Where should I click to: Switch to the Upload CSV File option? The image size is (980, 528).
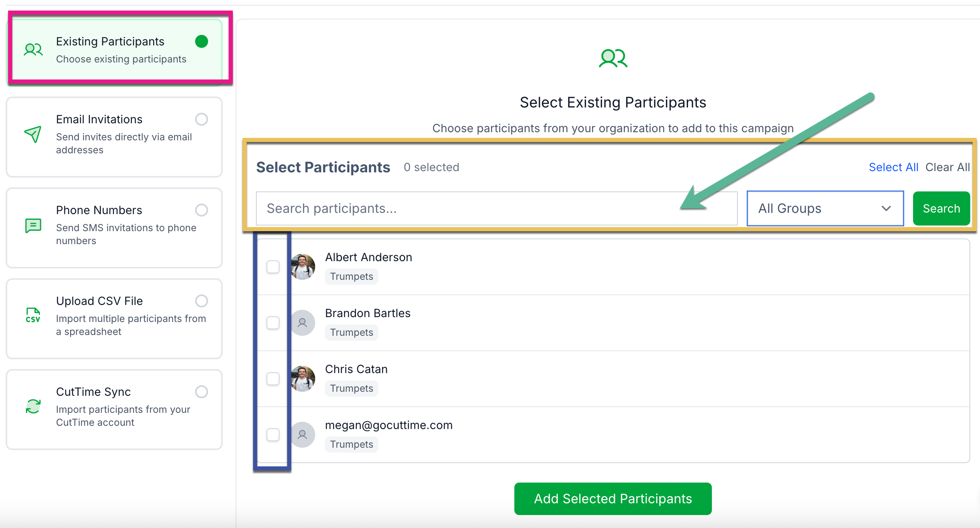pyautogui.click(x=202, y=301)
